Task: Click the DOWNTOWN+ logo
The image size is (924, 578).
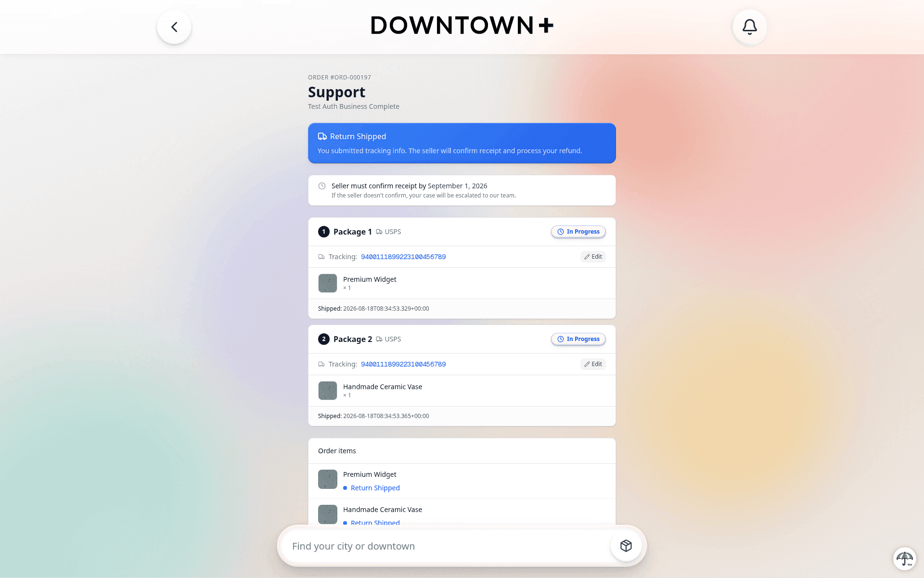Action: [462, 26]
